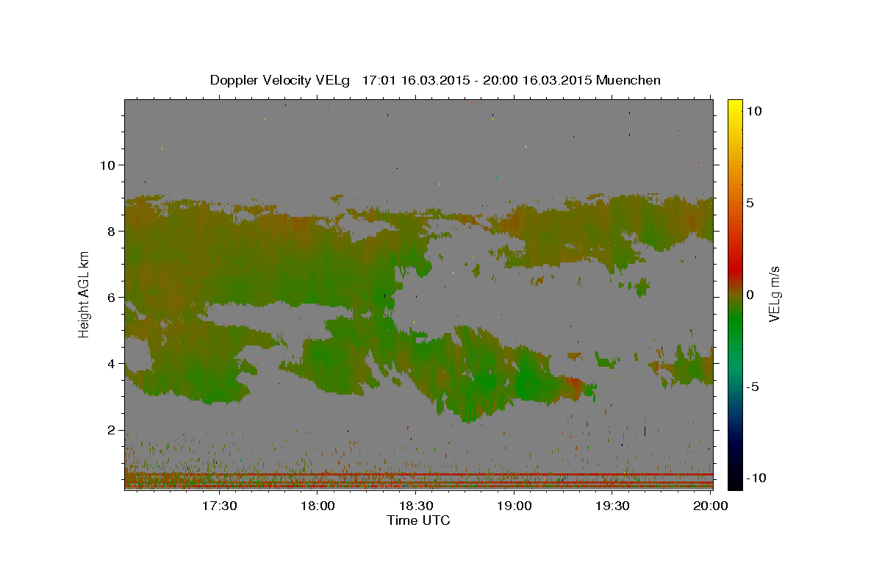Viewport: 882px width, 588px height.
Task: Click the colorbar value -5 label
Action: pyautogui.click(x=753, y=387)
